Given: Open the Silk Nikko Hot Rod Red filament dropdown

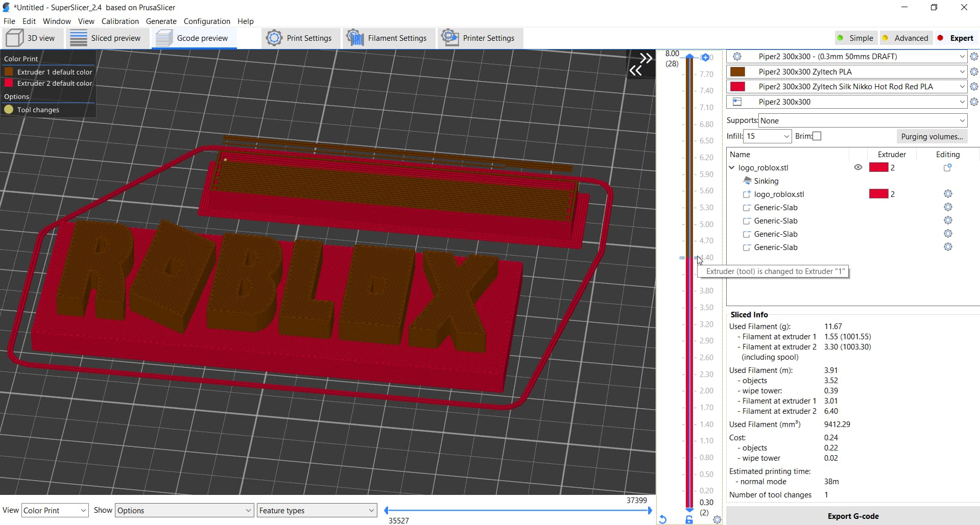Looking at the screenshot, I should 847,87.
